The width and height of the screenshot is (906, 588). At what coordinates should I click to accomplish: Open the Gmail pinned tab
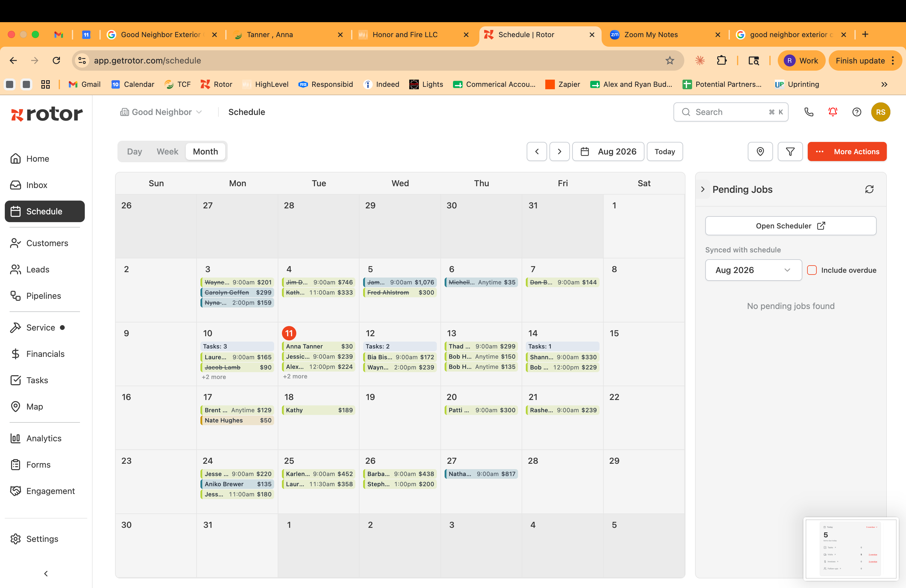[58, 35]
